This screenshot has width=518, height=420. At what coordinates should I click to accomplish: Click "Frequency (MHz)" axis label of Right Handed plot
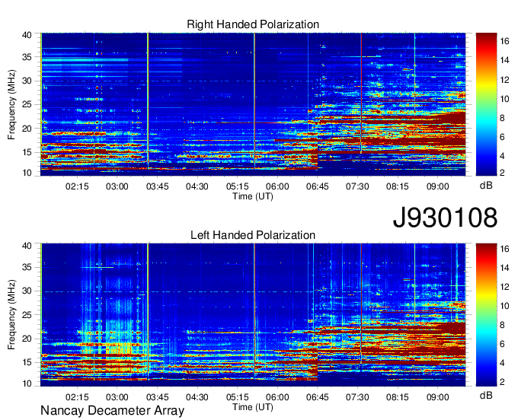11,104
